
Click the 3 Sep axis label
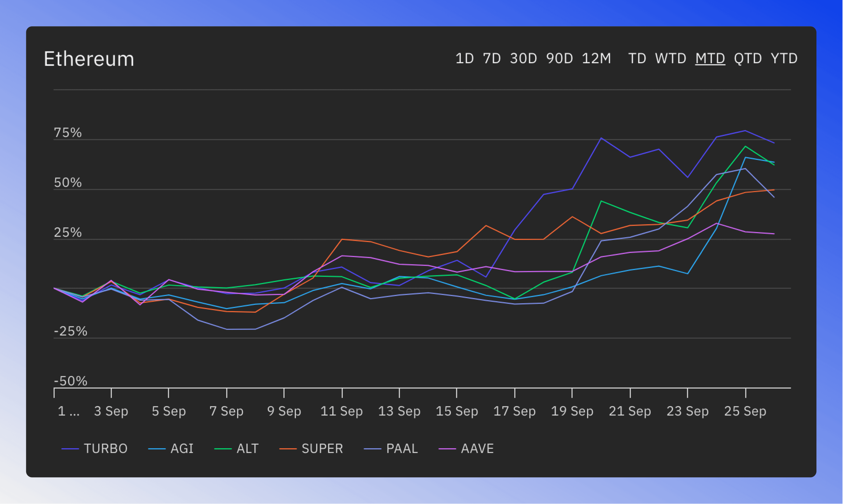111,411
